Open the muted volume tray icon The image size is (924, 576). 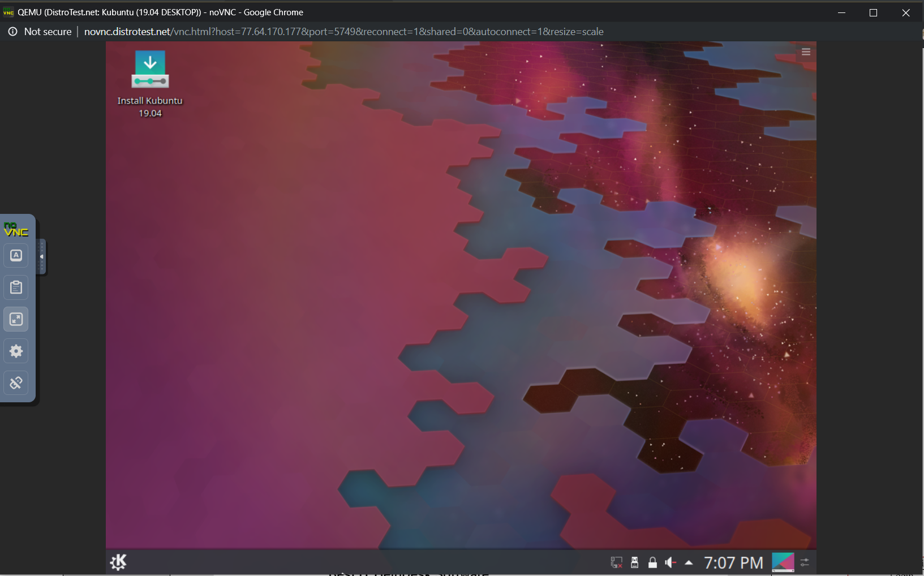pyautogui.click(x=671, y=562)
